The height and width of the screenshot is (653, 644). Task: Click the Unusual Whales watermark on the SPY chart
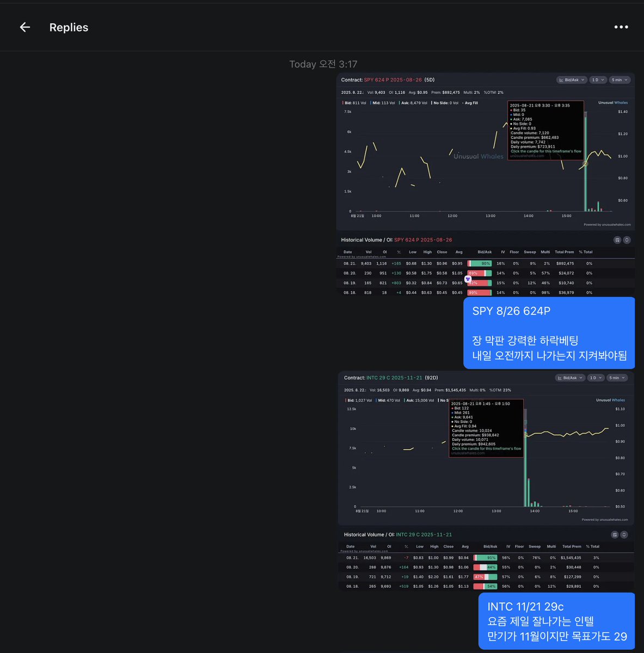[478, 156]
